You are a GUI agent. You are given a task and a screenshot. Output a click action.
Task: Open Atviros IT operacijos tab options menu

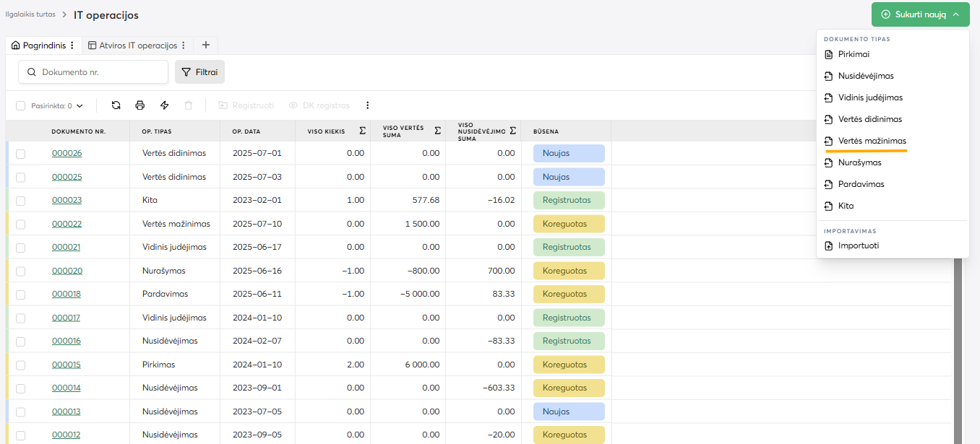[184, 45]
